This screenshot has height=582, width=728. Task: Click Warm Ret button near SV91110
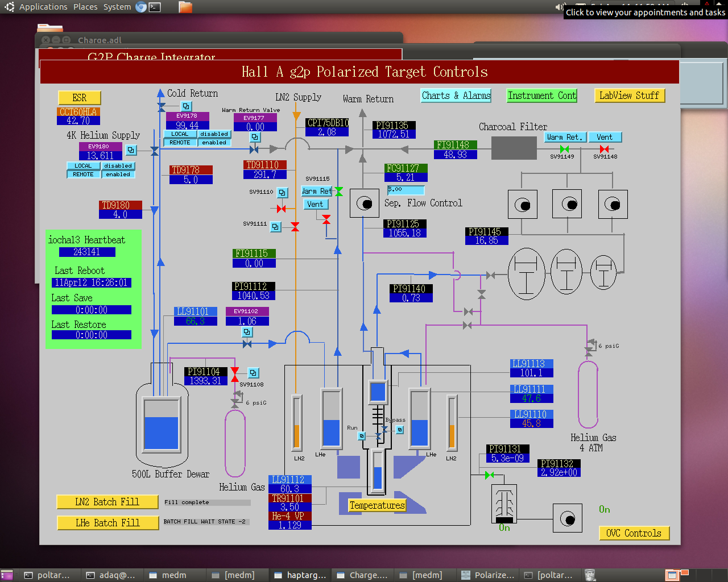317,192
